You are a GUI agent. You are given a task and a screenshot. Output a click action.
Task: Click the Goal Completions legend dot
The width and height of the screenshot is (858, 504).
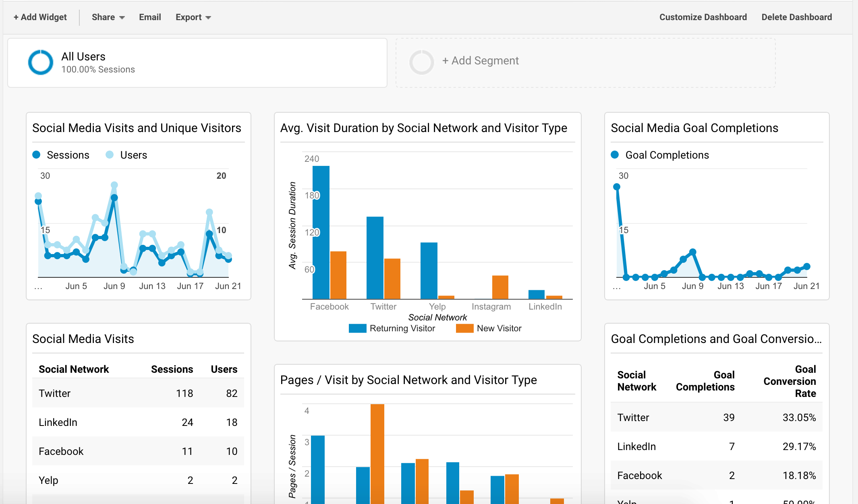[x=615, y=155]
